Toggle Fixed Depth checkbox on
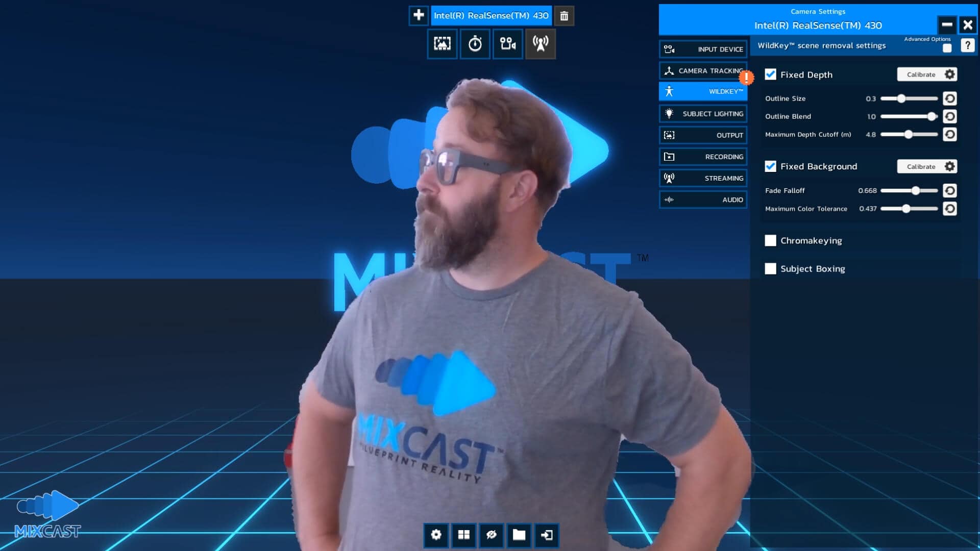Image resolution: width=980 pixels, height=551 pixels. 771,74
